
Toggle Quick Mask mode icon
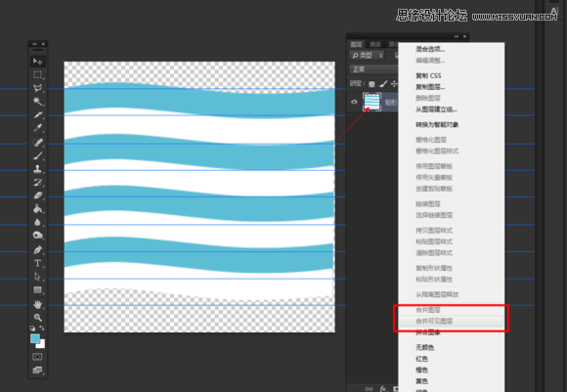tap(37, 357)
